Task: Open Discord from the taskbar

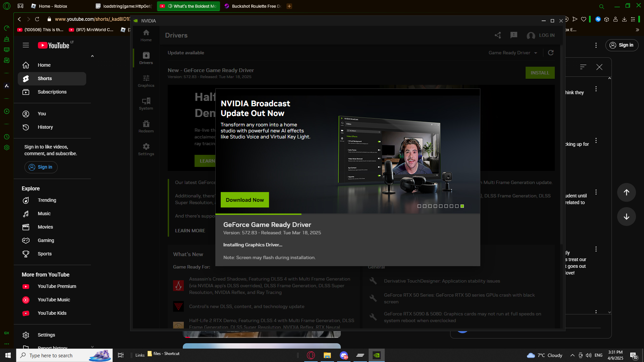Action: [344, 355]
